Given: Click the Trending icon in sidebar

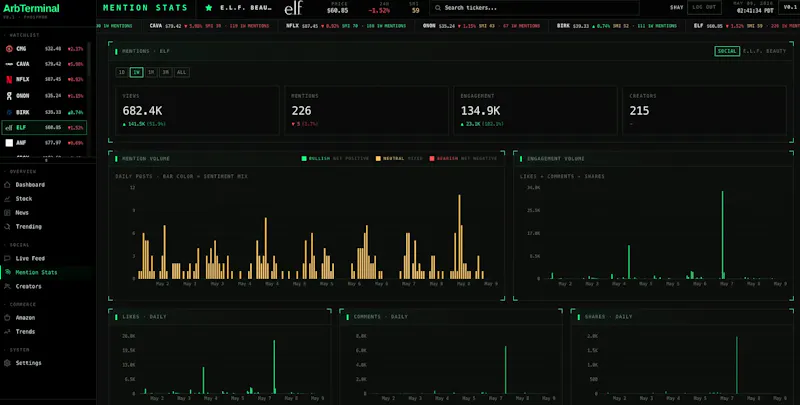Looking at the screenshot, I should pyautogui.click(x=7, y=226).
